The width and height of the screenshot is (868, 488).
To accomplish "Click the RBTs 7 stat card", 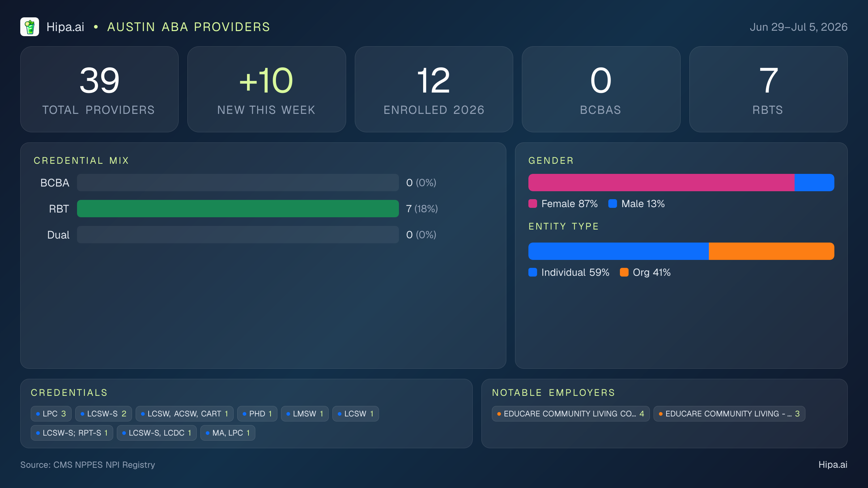I will pyautogui.click(x=768, y=89).
